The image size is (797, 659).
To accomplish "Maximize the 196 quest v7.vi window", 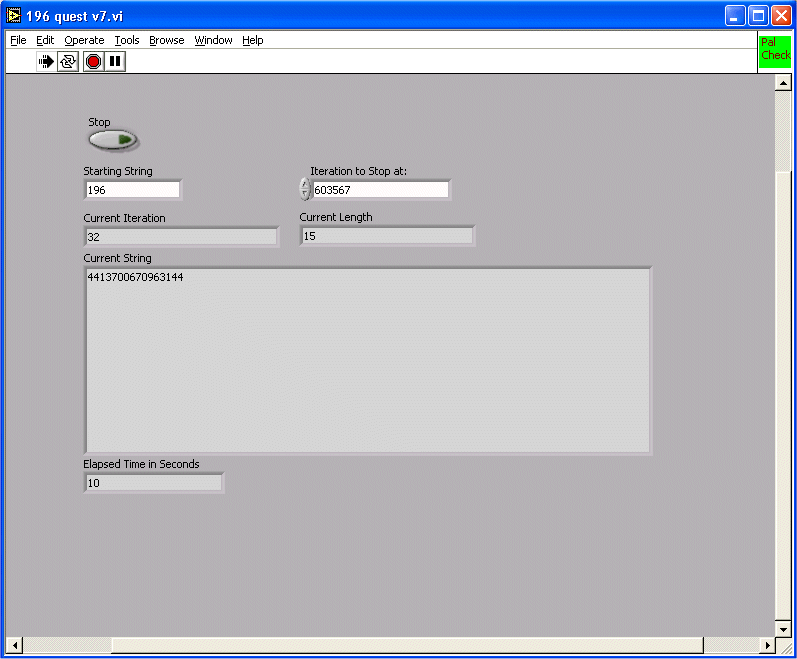I will click(x=758, y=16).
